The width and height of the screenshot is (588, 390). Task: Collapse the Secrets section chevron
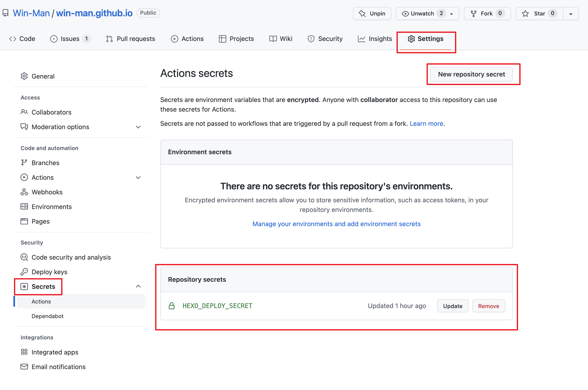138,286
